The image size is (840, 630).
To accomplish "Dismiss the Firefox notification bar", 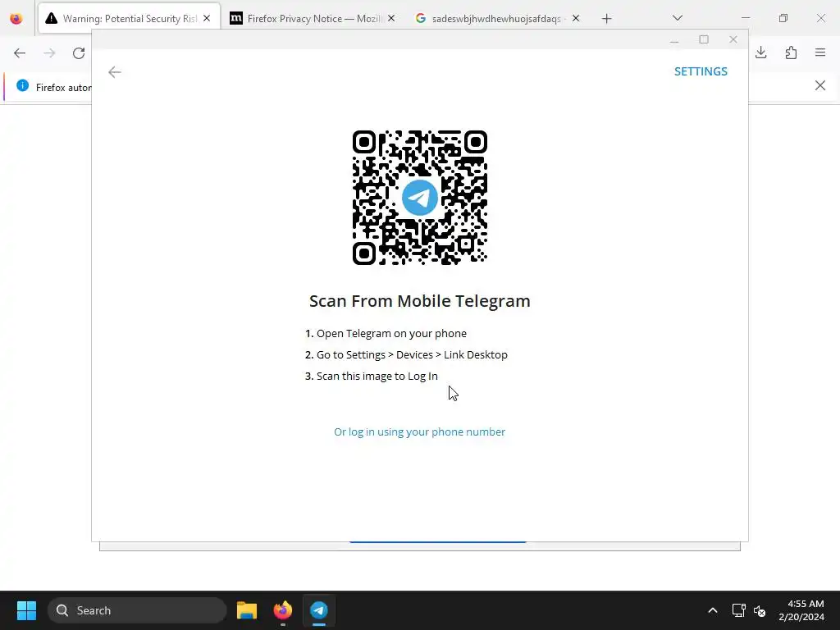I will click(x=820, y=85).
